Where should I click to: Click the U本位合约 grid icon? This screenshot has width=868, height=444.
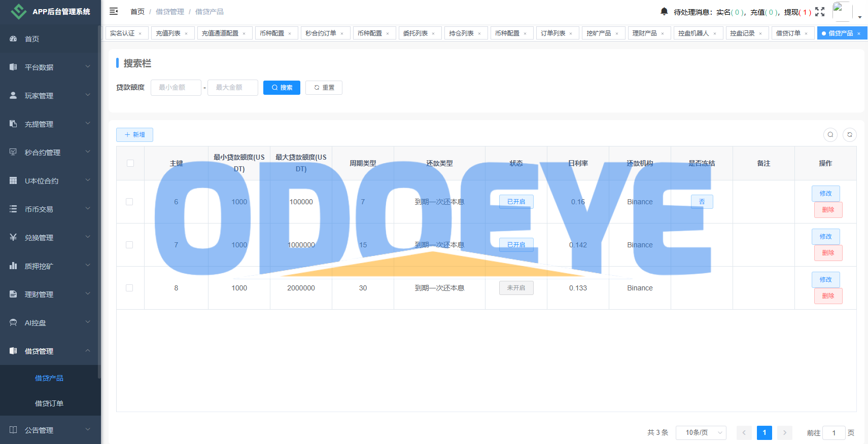(13, 180)
